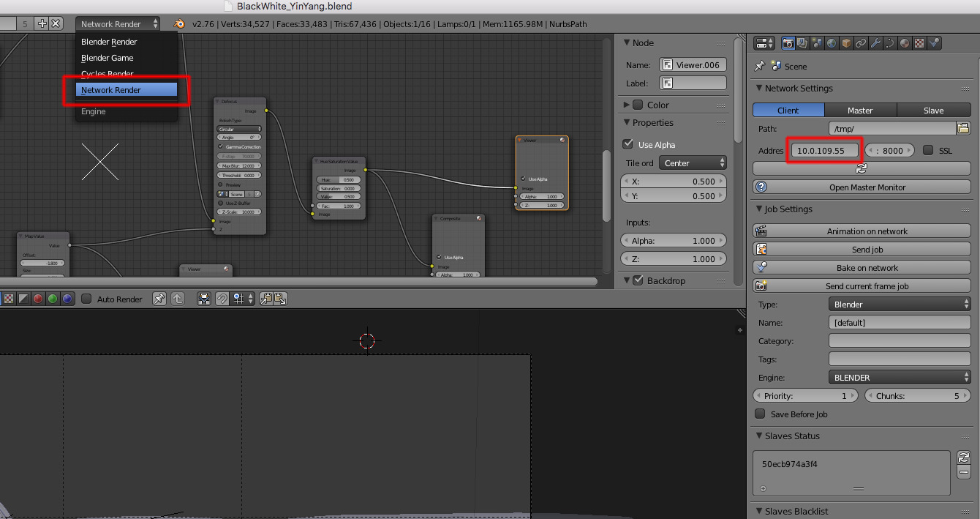980x519 pixels.
Task: Choose Network Render in engine menu
Action: (127, 90)
